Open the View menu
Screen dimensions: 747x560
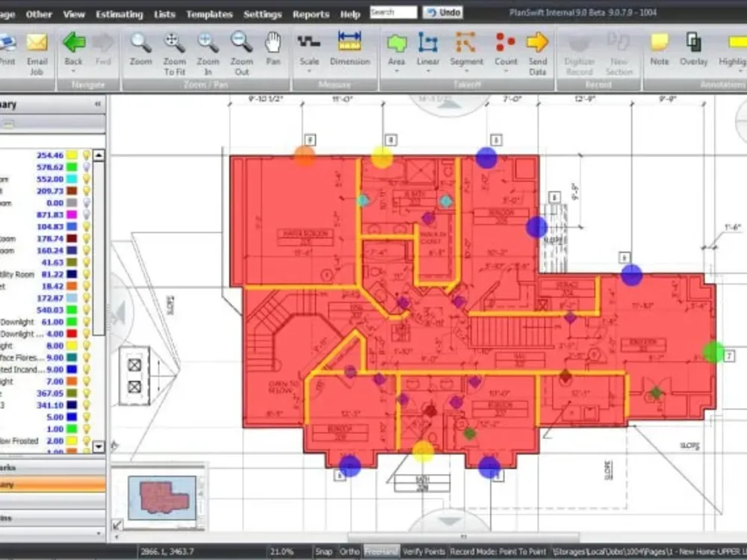[x=74, y=14]
